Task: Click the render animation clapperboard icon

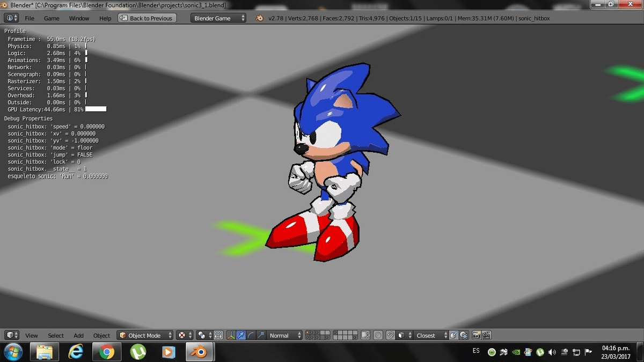Action: [x=486, y=335]
